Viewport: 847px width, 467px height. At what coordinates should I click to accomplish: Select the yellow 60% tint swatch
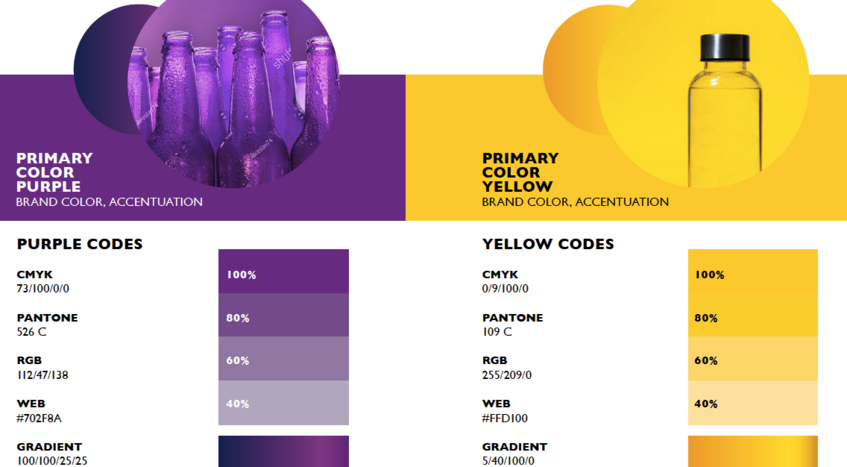(752, 358)
